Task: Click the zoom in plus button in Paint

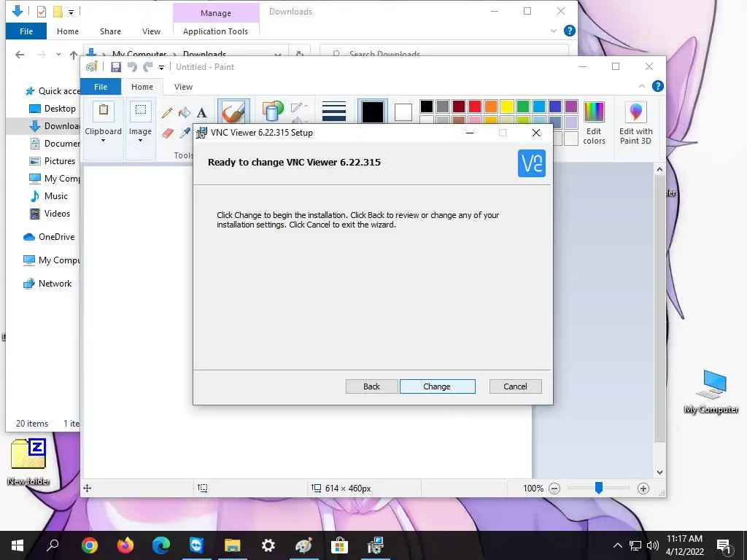Action: tap(643, 488)
